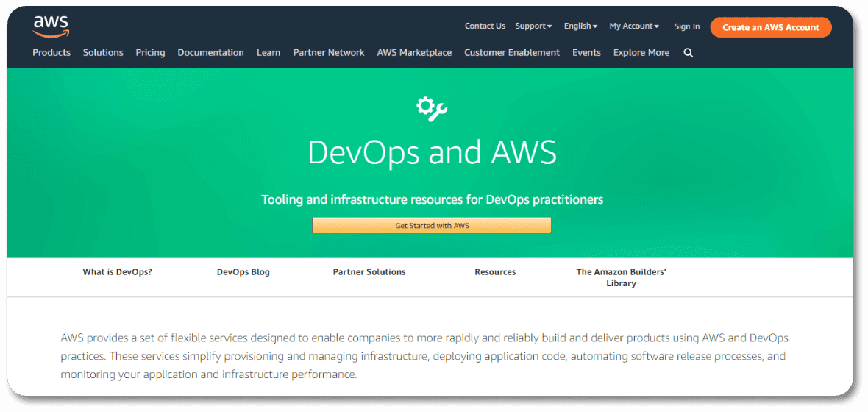
Task: Click the Get Started with AWS button
Action: click(432, 225)
